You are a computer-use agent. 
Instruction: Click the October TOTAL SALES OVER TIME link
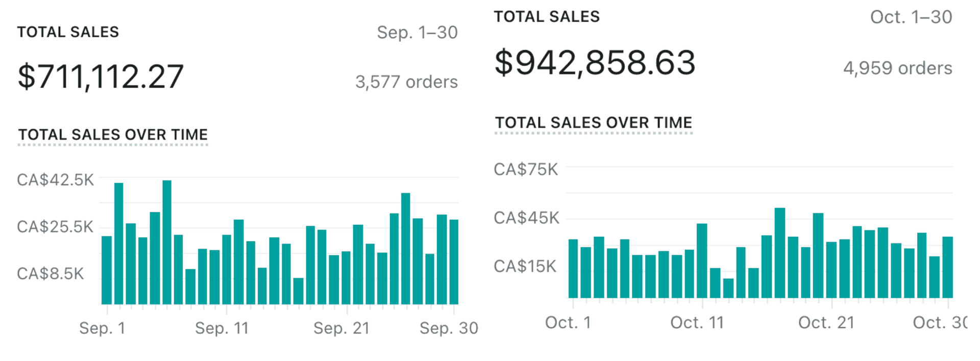pyautogui.click(x=594, y=123)
